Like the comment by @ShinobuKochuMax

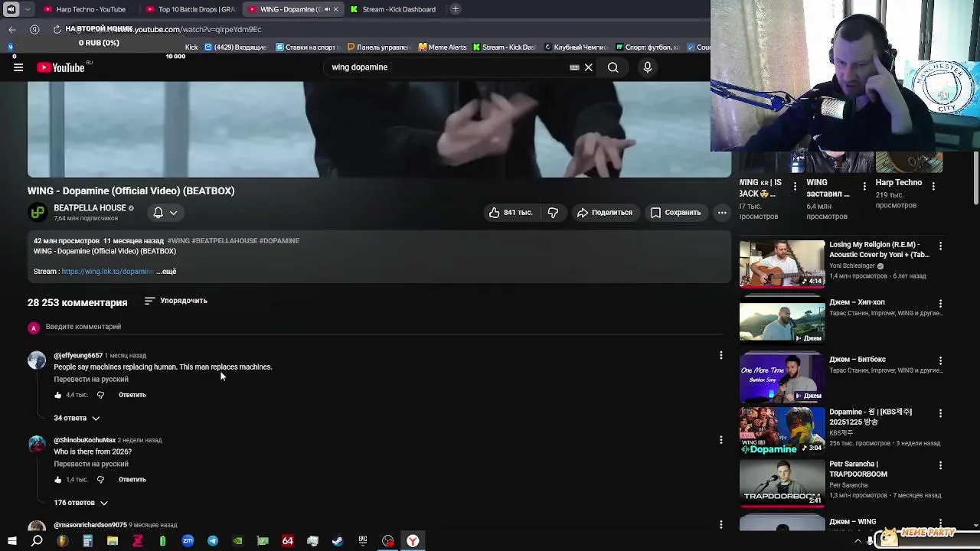(57, 480)
